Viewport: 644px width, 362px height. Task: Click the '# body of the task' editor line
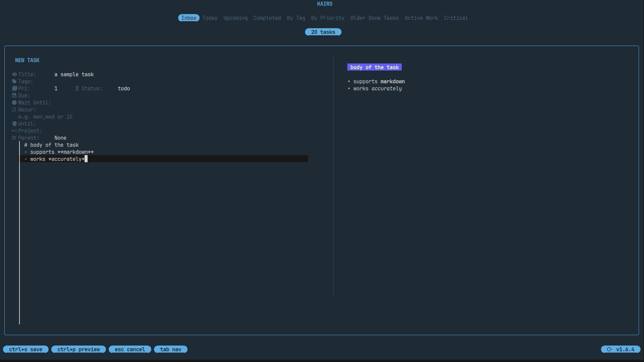point(51,145)
